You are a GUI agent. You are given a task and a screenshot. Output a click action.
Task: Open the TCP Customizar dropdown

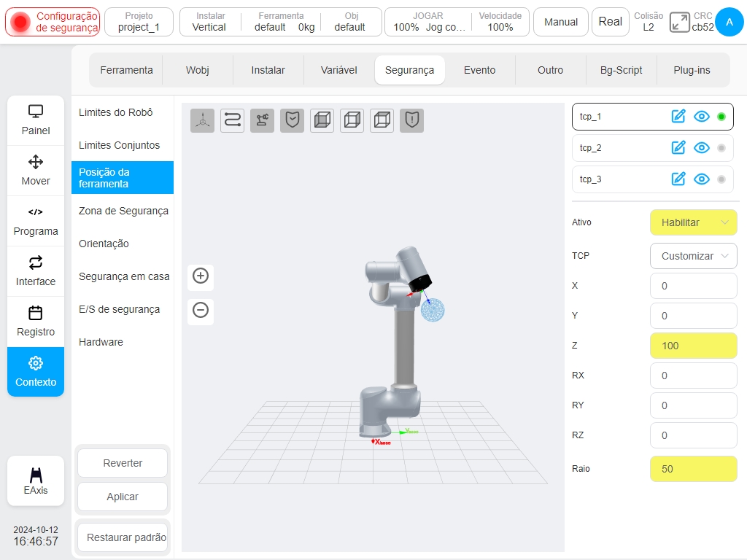coord(693,256)
